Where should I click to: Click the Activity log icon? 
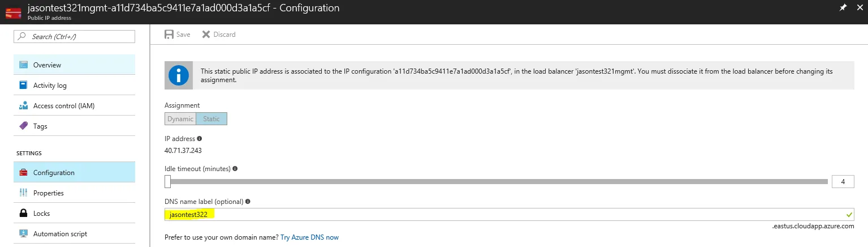tap(23, 86)
